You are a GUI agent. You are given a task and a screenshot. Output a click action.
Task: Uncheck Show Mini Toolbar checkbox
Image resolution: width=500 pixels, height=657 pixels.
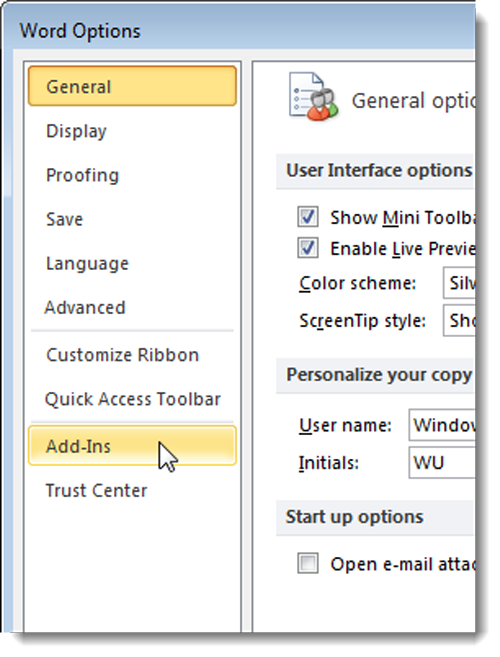pyautogui.click(x=308, y=217)
